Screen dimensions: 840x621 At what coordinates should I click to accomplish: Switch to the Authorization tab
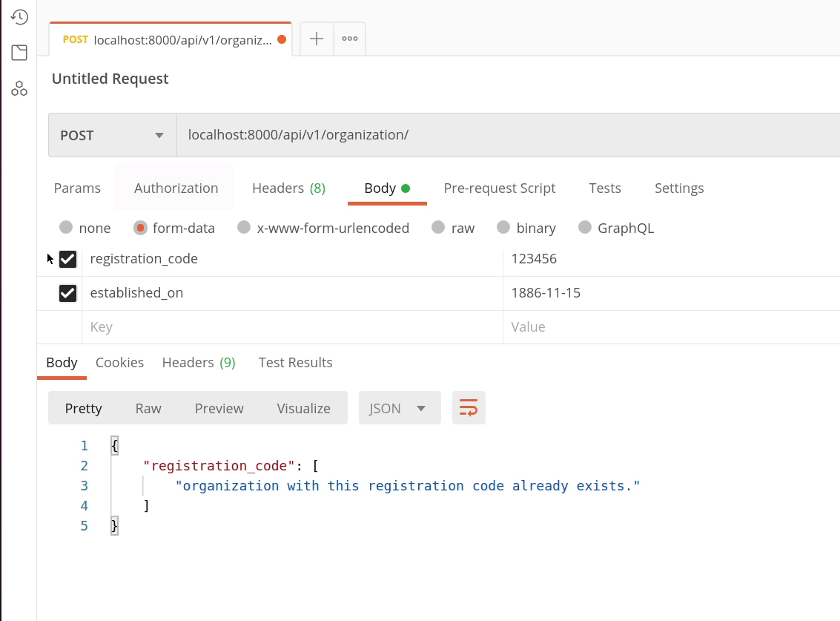[176, 188]
